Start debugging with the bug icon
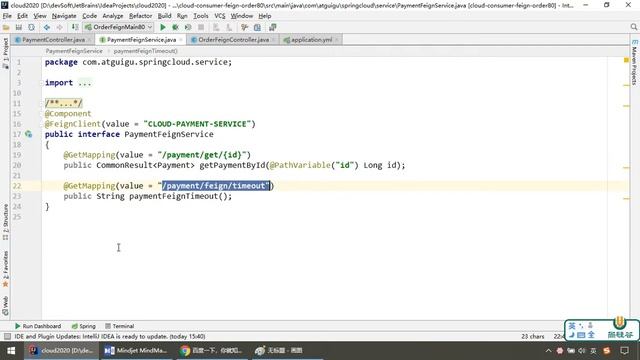 click(x=176, y=27)
